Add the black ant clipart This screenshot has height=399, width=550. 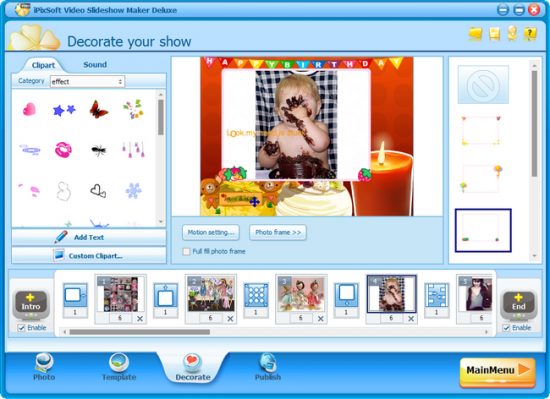99,150
